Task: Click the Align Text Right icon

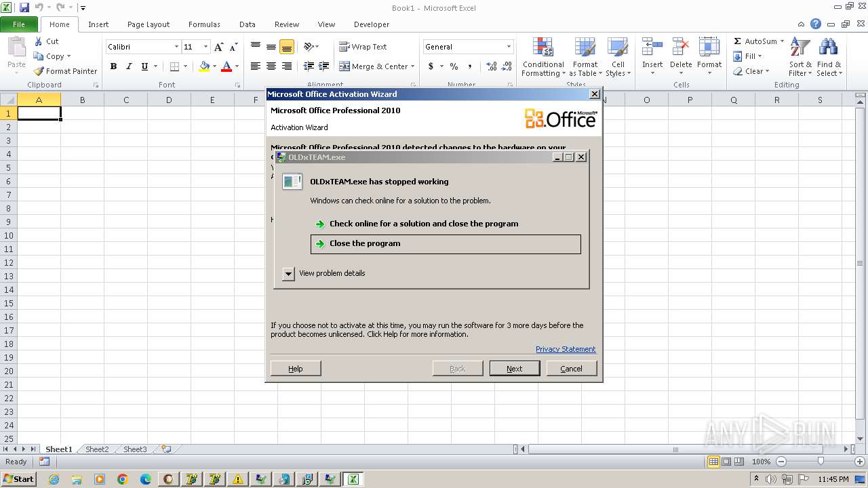Action: tap(287, 66)
